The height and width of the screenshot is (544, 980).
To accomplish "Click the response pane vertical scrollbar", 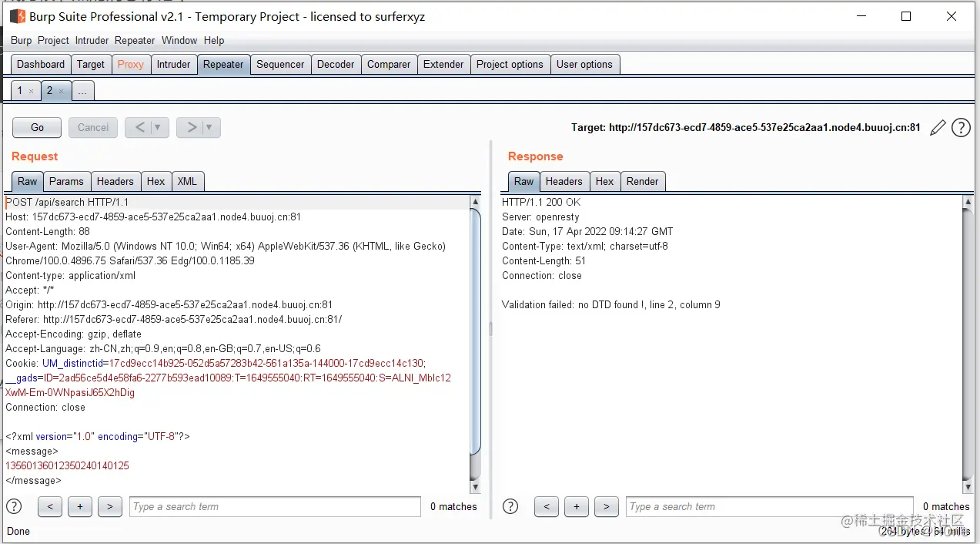I will click(968, 344).
